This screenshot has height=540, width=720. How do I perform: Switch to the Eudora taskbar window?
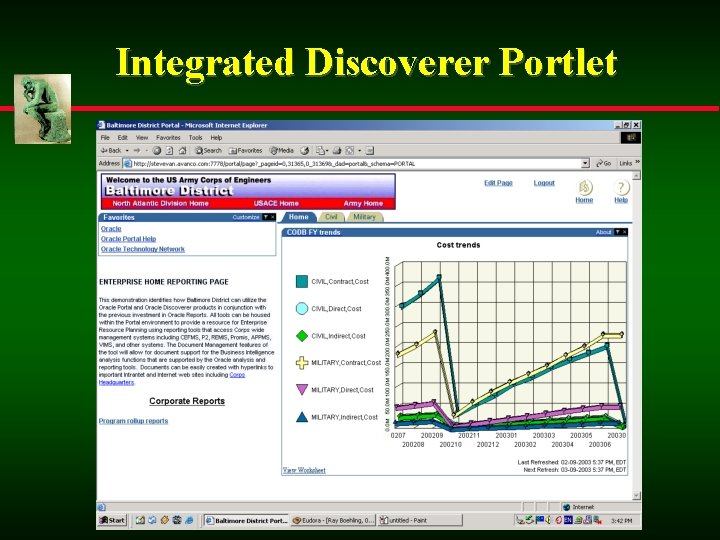pyautogui.click(x=333, y=520)
